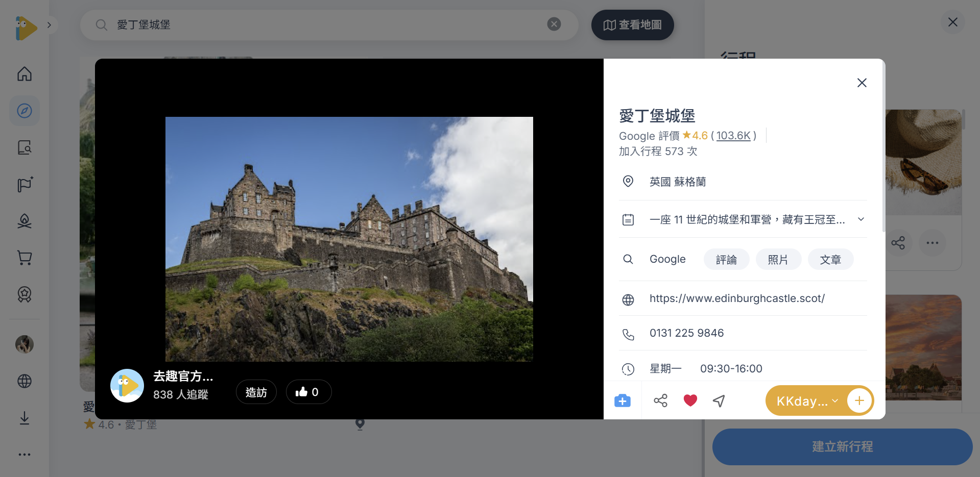Close the itinerary side panel
This screenshot has height=477, width=980.
953,22
